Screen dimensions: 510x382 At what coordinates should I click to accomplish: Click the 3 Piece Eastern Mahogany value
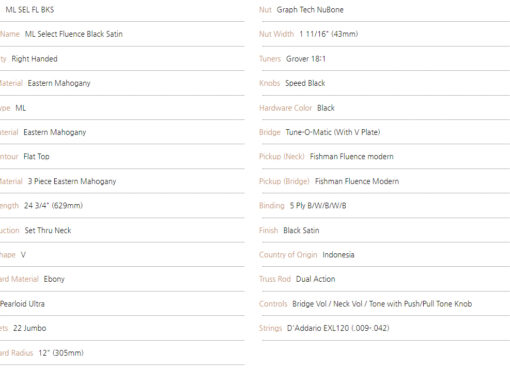coord(72,181)
